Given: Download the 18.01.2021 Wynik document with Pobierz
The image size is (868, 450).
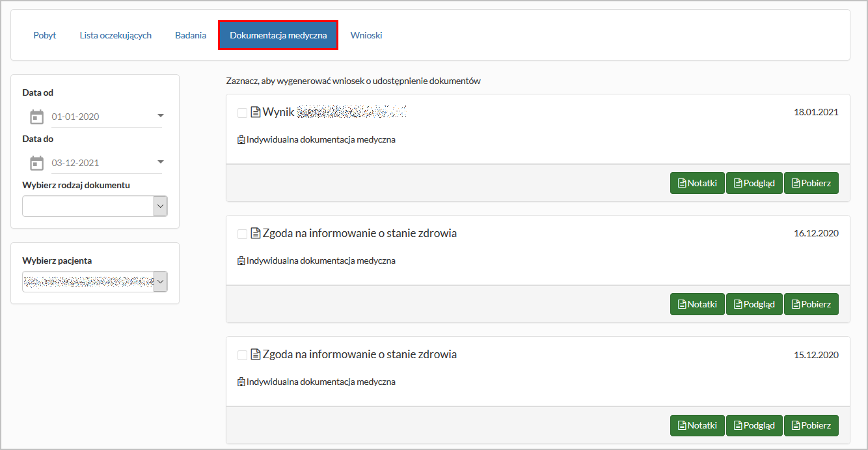Looking at the screenshot, I should [x=811, y=183].
